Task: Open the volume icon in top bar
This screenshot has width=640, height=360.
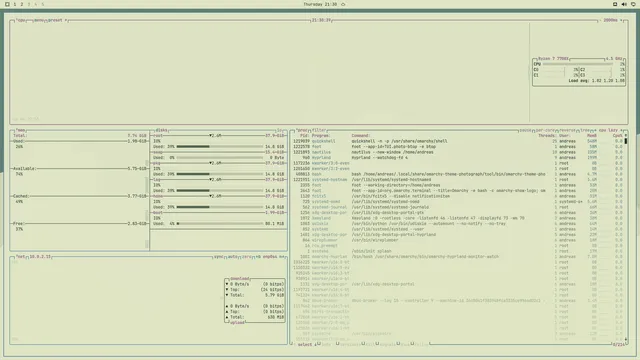Action: click(624, 4)
